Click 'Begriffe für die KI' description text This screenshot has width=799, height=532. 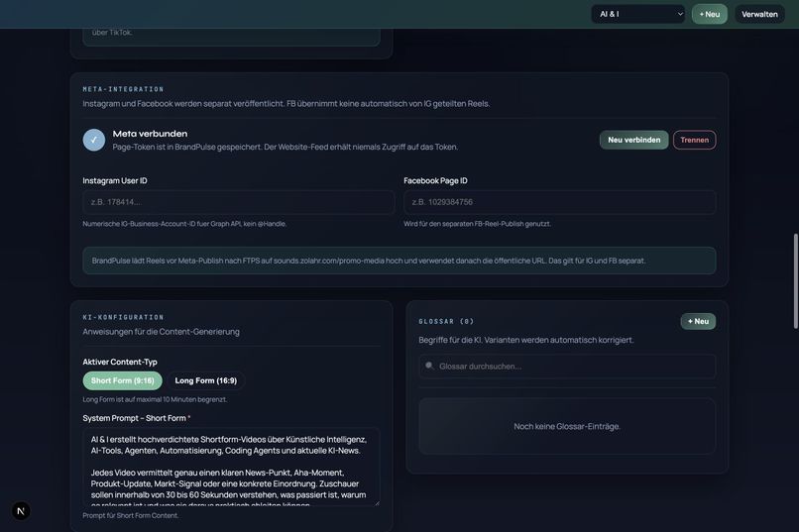click(x=525, y=340)
